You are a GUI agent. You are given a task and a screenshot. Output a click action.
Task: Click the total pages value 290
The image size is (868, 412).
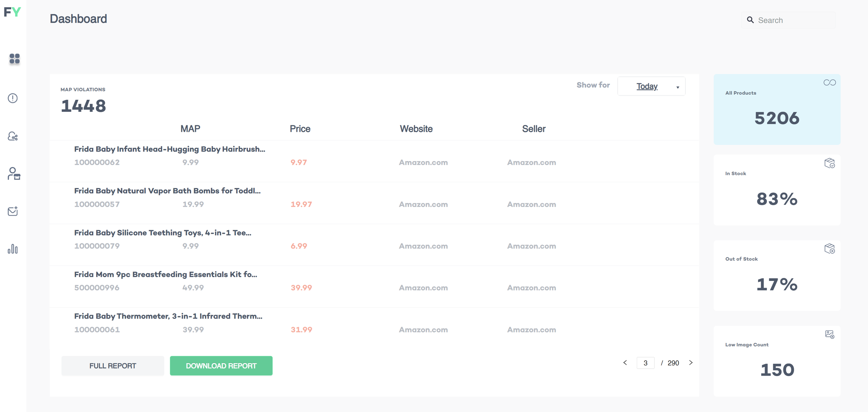pos(673,363)
